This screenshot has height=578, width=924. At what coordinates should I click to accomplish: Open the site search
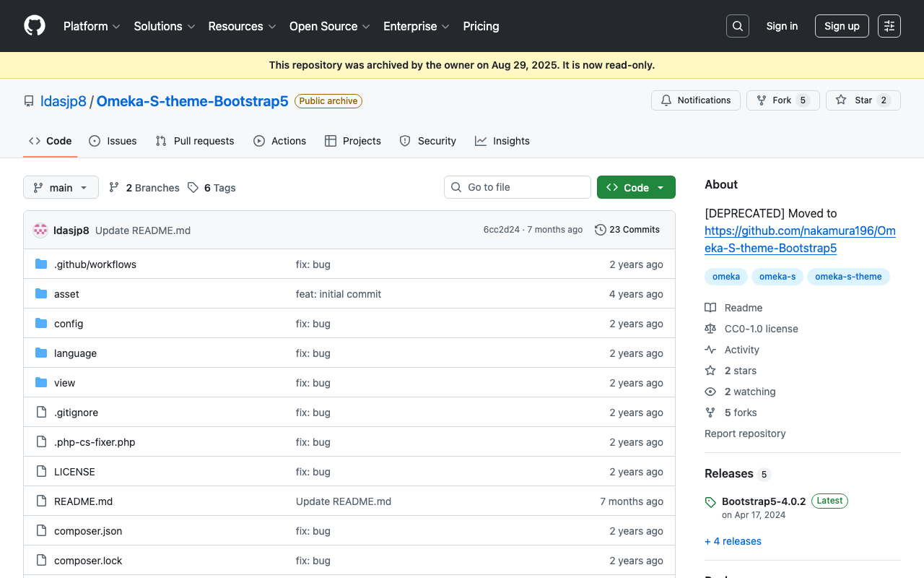click(x=737, y=25)
